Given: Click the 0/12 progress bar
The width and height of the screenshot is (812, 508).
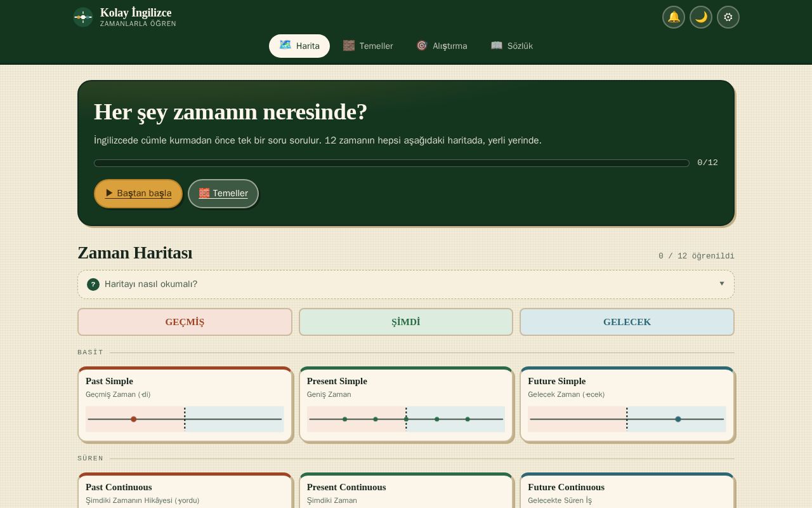Looking at the screenshot, I should point(391,163).
